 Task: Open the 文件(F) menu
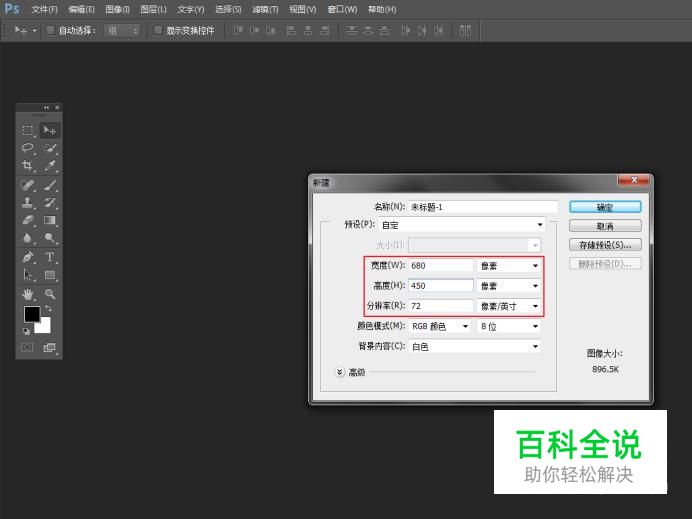coord(45,9)
